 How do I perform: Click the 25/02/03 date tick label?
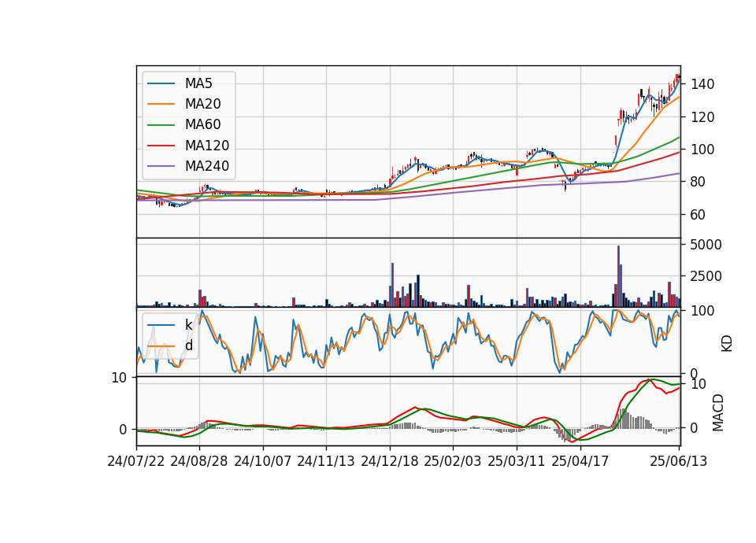[453, 461]
